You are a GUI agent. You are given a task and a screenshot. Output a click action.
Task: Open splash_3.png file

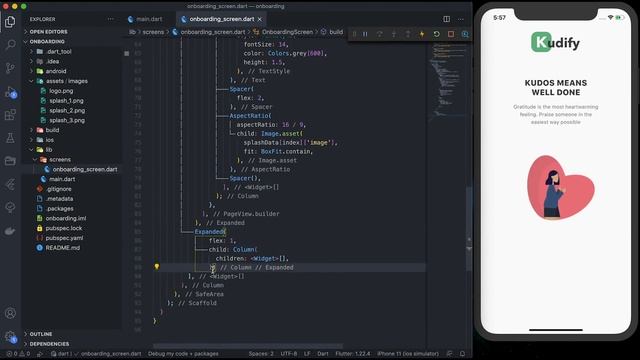point(67,120)
